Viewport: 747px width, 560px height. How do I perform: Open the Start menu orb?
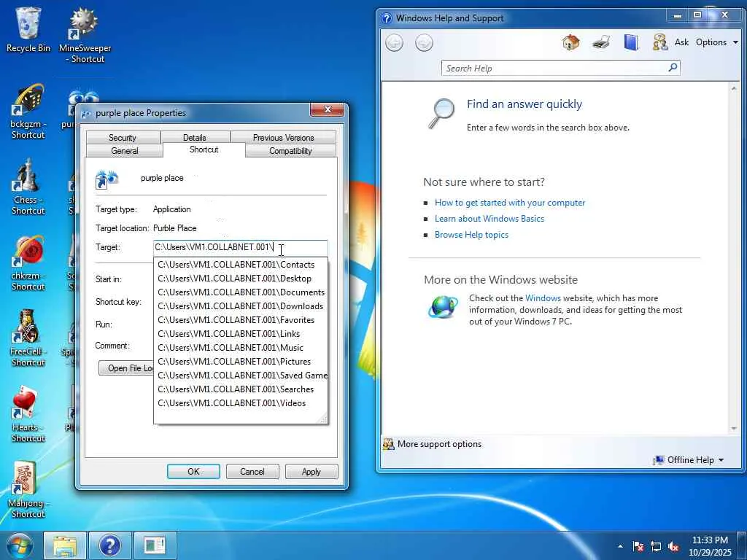pyautogui.click(x=19, y=545)
